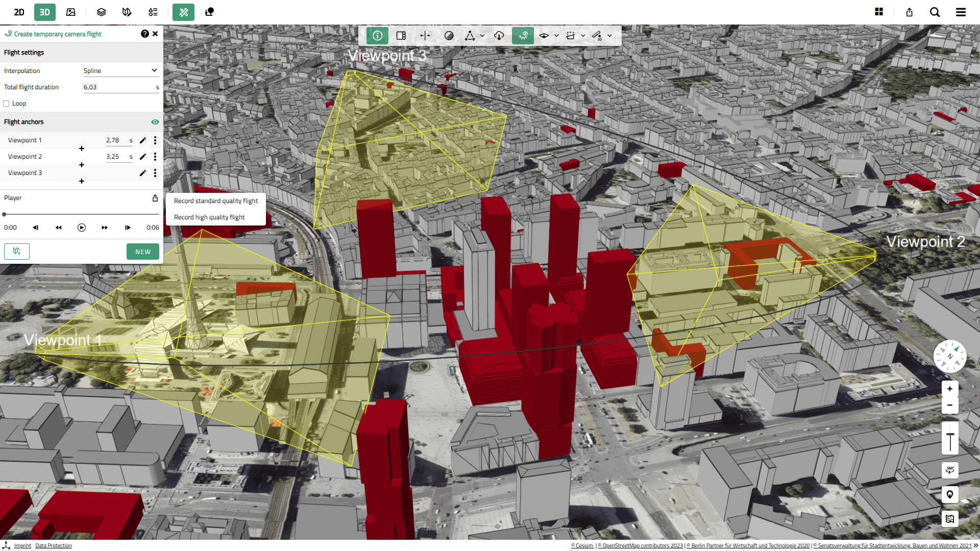Switch to the 2D map view
Viewport: 980px width, 551px height.
coord(19,12)
